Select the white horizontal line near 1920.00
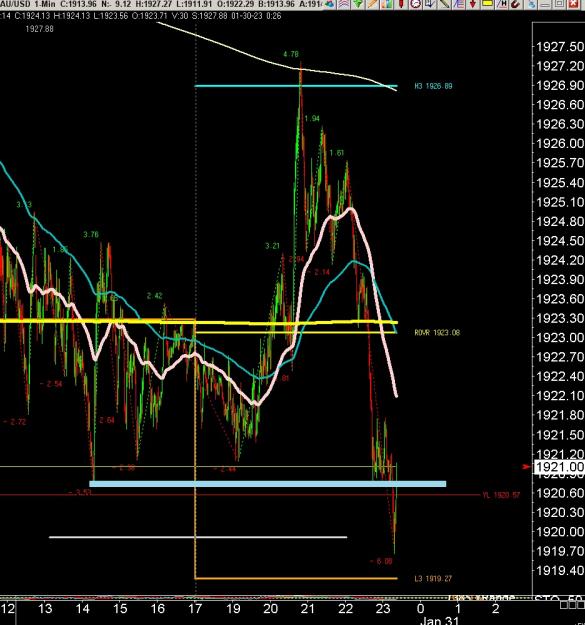 pos(198,537)
